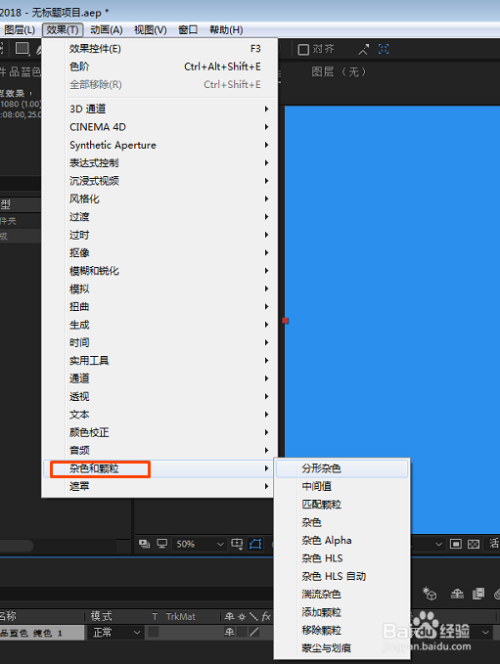This screenshot has width=500, height=664.
Task: Expand the Synthetic Aperture submenu
Action: 160,145
